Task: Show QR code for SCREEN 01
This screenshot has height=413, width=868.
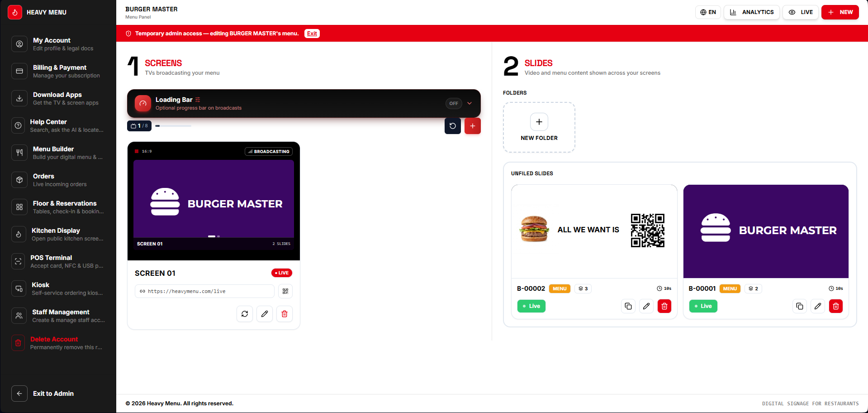Action: click(285, 291)
